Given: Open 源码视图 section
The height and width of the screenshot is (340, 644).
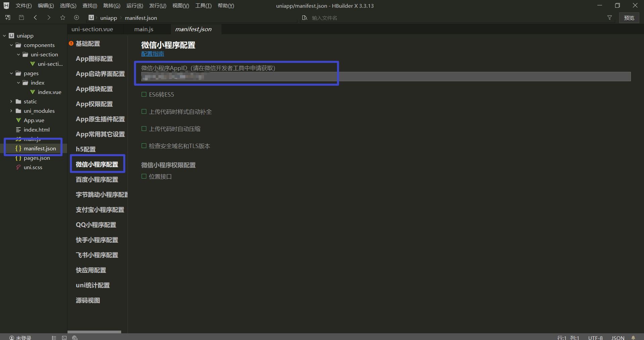Looking at the screenshot, I should [x=88, y=300].
